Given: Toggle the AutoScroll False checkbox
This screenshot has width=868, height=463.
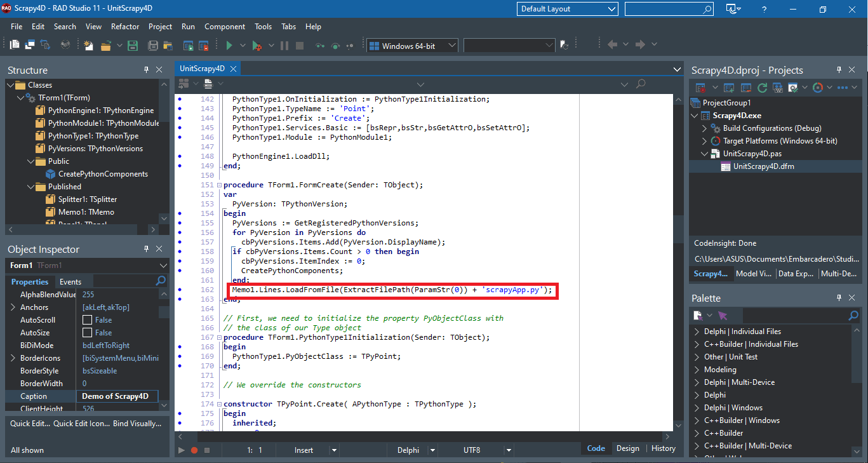Looking at the screenshot, I should (x=88, y=320).
